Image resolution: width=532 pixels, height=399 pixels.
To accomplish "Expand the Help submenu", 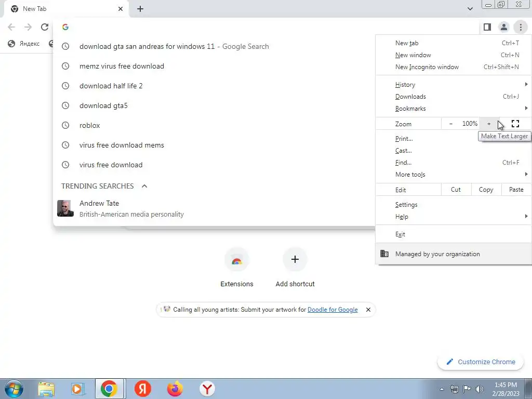I will [453, 217].
